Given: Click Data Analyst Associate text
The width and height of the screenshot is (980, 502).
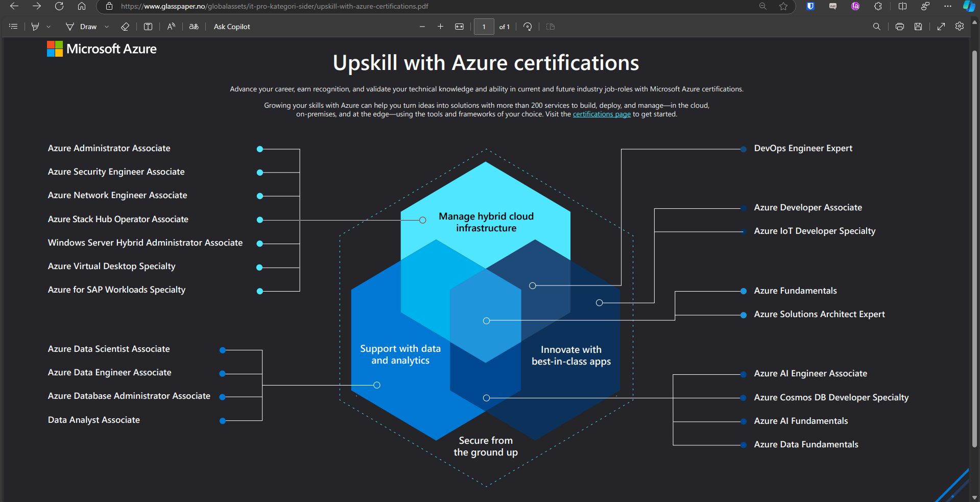Looking at the screenshot, I should (94, 420).
